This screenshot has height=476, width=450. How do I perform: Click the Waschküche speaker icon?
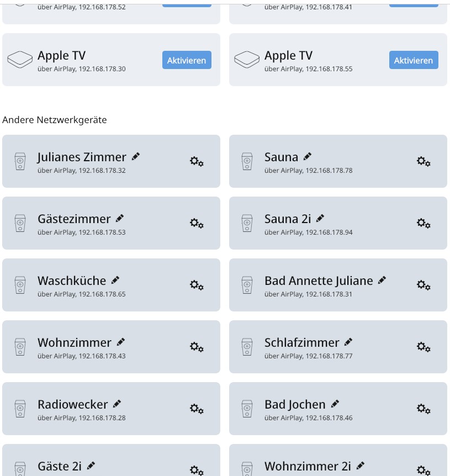(x=20, y=285)
